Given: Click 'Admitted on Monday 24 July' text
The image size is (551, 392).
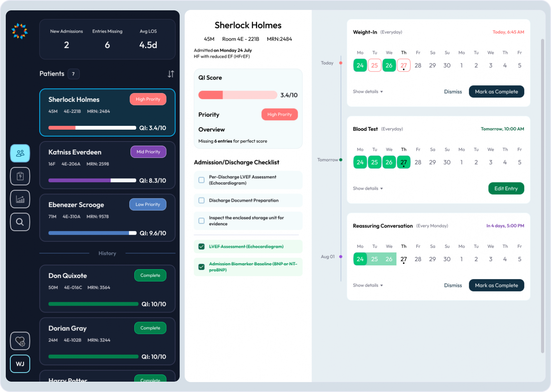Looking at the screenshot, I should pos(223,50).
